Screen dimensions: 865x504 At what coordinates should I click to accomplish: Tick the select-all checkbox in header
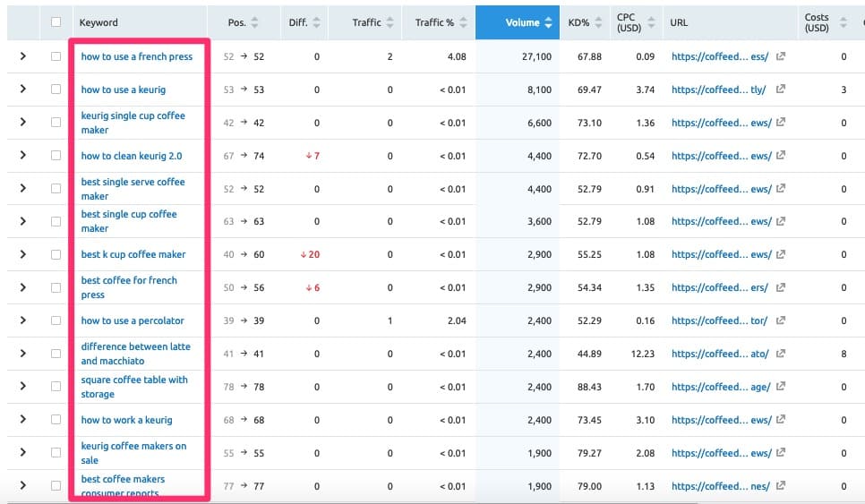(x=56, y=22)
